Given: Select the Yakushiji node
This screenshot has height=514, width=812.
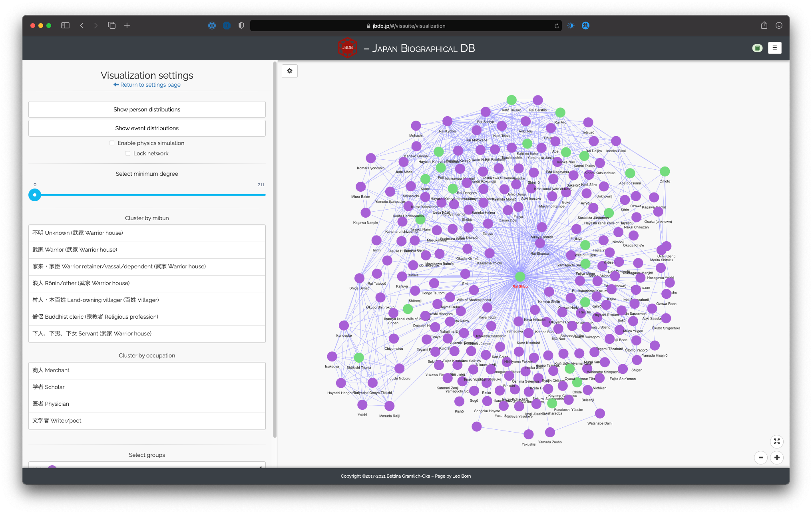Looking at the screenshot, I should click(x=528, y=434).
